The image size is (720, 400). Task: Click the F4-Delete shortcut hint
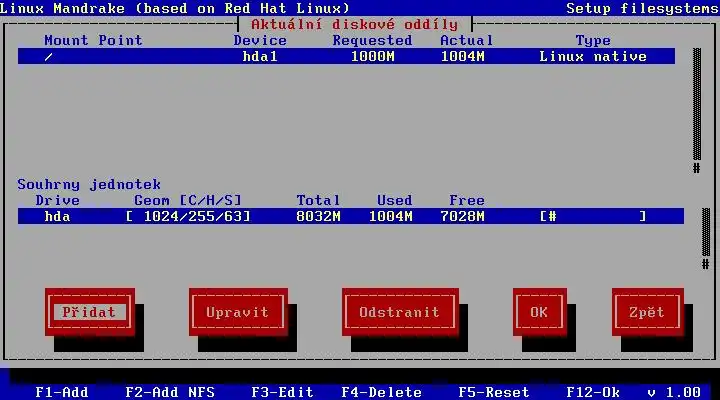pos(382,392)
